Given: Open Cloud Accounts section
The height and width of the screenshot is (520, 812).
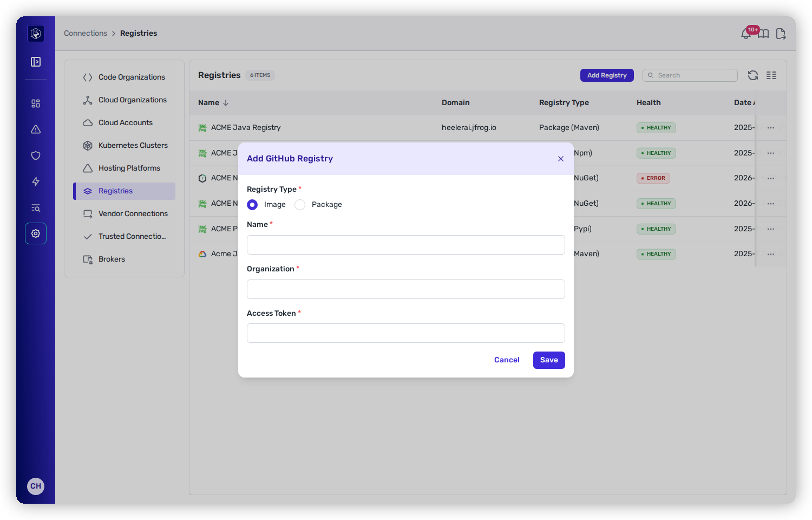Looking at the screenshot, I should point(125,122).
